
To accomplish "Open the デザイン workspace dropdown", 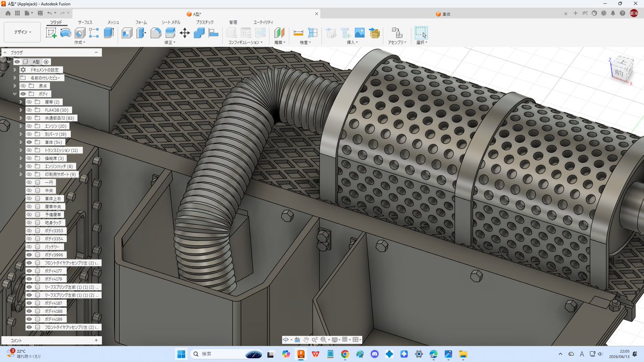I will (x=23, y=32).
